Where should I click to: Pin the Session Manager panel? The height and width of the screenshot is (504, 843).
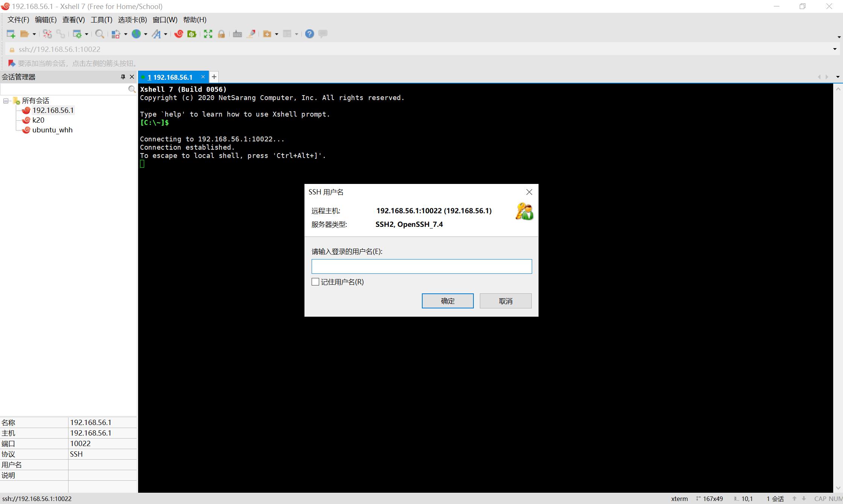click(123, 77)
